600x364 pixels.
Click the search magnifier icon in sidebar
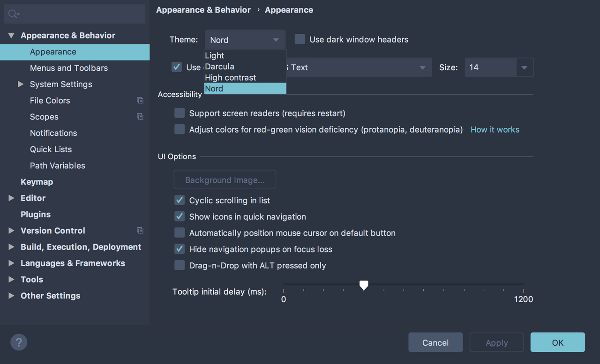click(x=13, y=14)
